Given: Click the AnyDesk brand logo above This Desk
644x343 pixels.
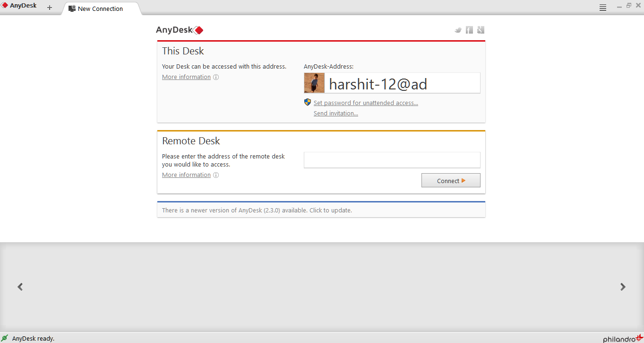Looking at the screenshot, I should pyautogui.click(x=180, y=30).
